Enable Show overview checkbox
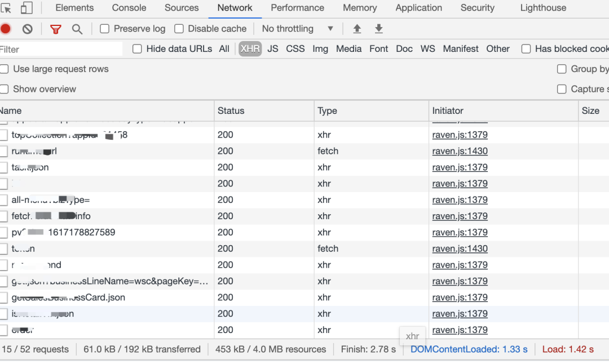 coord(4,89)
